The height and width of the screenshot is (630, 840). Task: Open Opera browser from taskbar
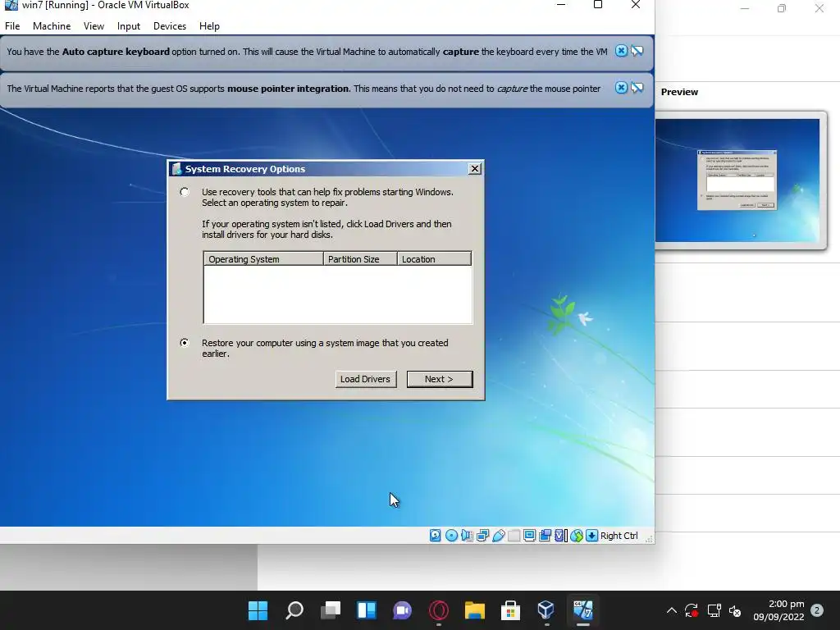click(x=438, y=610)
